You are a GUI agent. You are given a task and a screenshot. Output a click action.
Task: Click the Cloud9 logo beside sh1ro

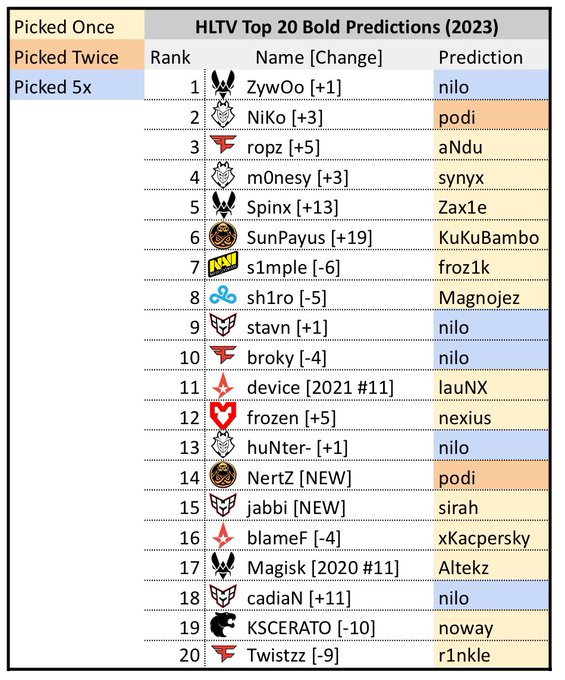click(x=223, y=295)
